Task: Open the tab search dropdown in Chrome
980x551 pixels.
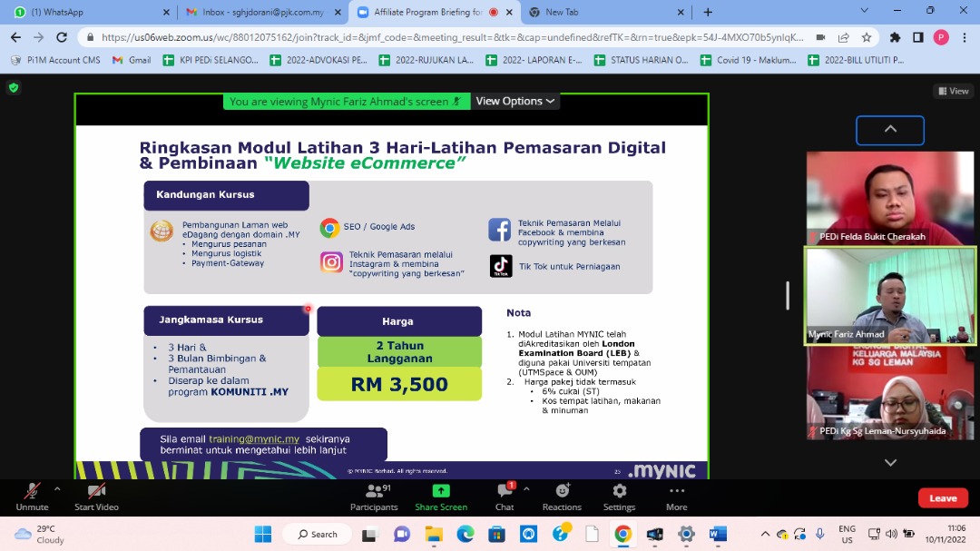Action: pos(865,11)
